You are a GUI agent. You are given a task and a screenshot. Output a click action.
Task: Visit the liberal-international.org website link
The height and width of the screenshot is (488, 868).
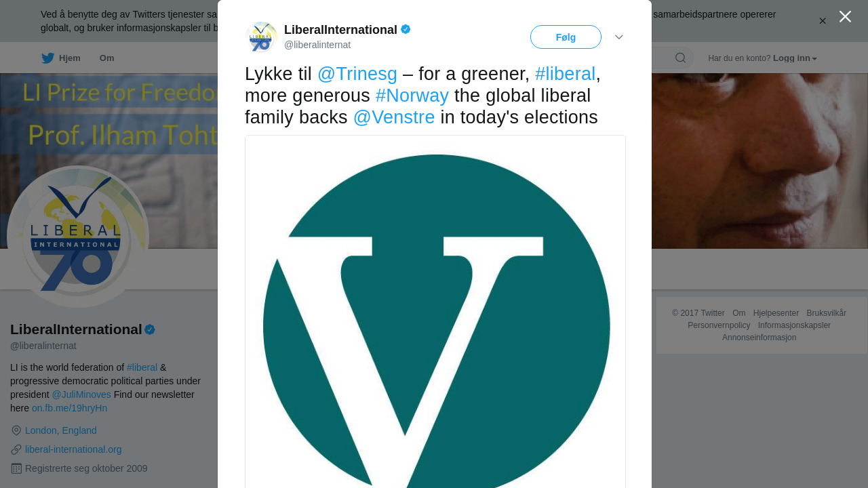pyautogui.click(x=73, y=449)
